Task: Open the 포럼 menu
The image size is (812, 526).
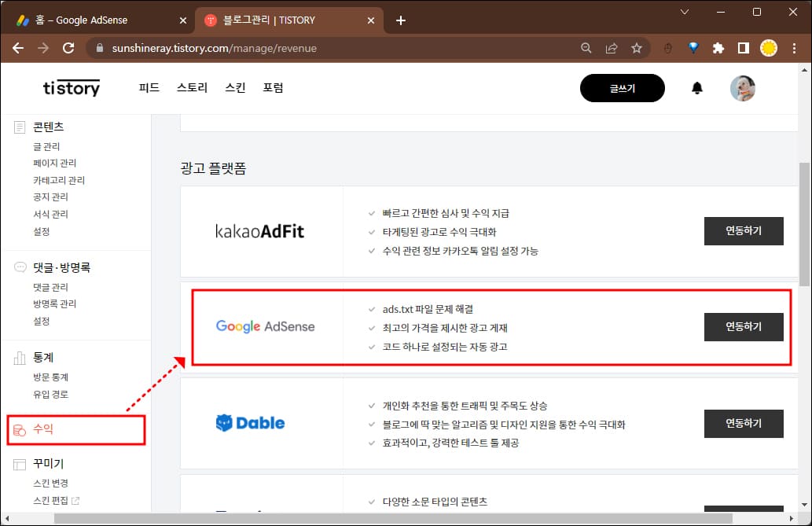Action: tap(273, 87)
